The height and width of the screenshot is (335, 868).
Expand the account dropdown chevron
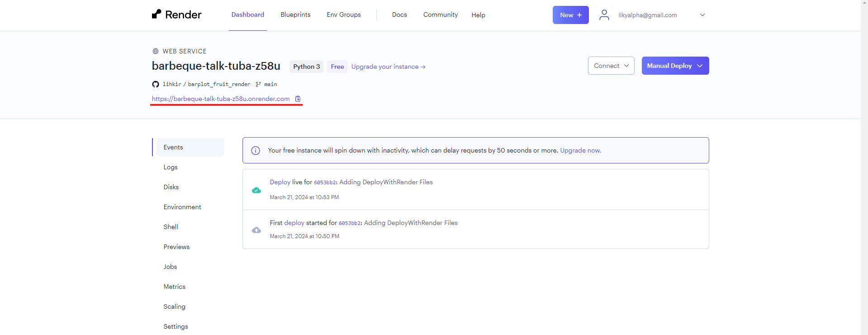pos(702,15)
